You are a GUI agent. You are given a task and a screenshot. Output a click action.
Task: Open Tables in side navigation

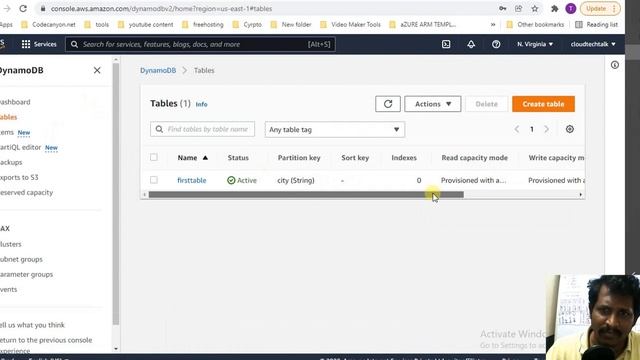pos(8,117)
